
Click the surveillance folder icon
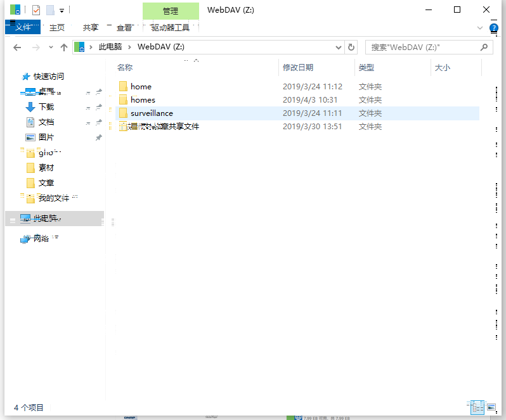click(x=123, y=113)
